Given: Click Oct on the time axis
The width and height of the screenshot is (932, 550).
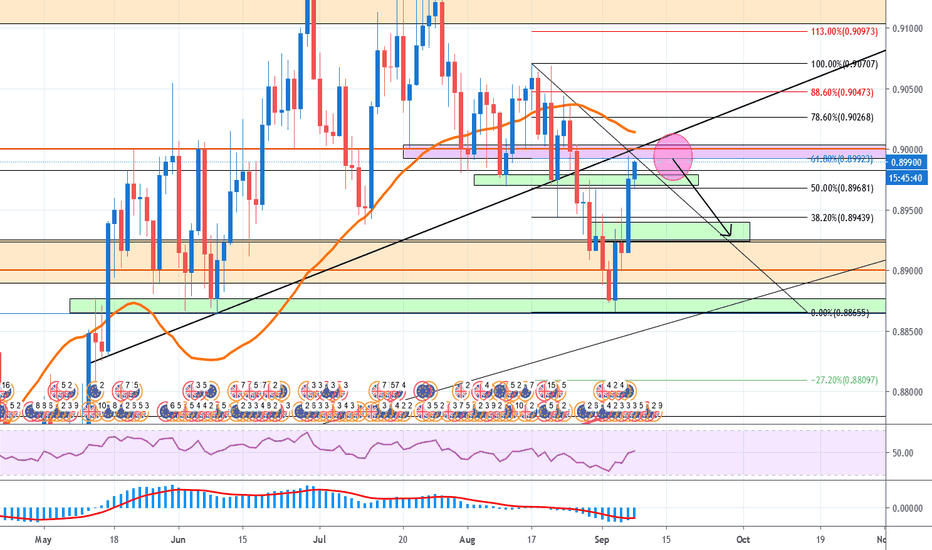Looking at the screenshot, I should (x=743, y=540).
